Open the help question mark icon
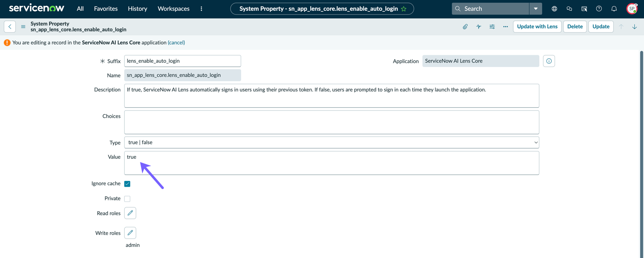This screenshot has width=644, height=258. 599,8
